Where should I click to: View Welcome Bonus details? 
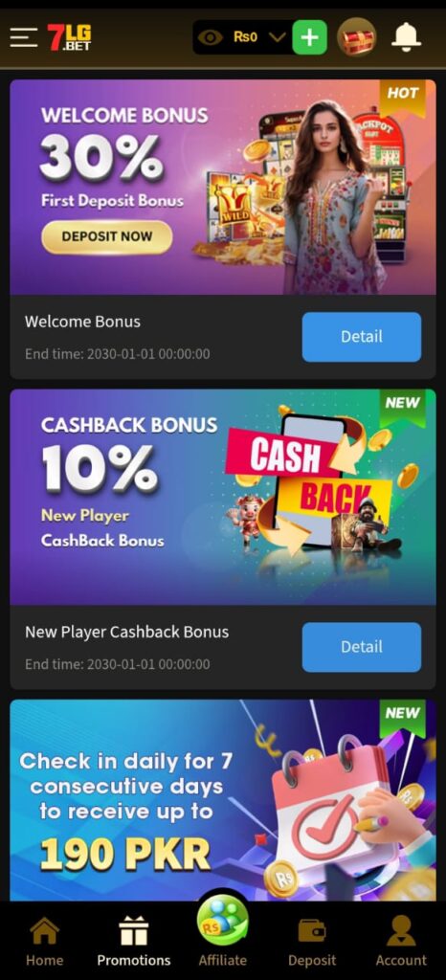point(362,337)
